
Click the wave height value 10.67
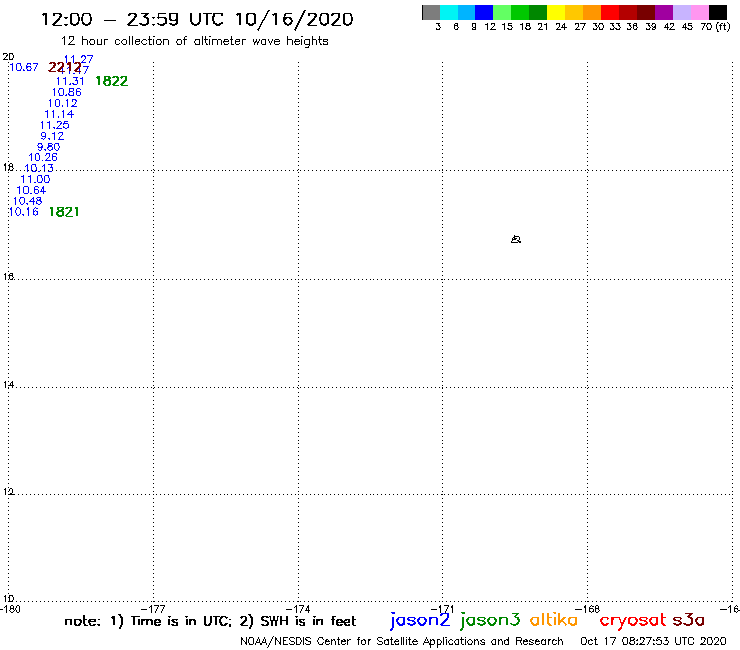click(x=24, y=67)
